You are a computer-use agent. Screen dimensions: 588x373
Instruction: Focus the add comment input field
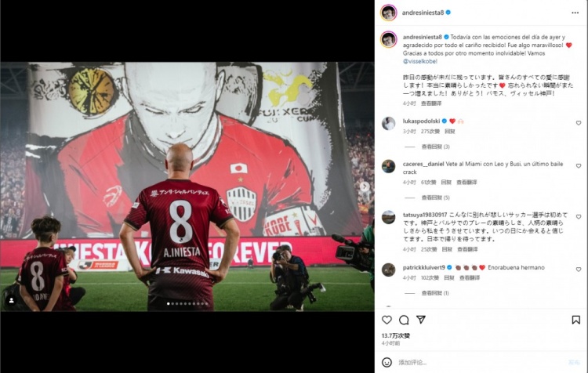(480, 362)
